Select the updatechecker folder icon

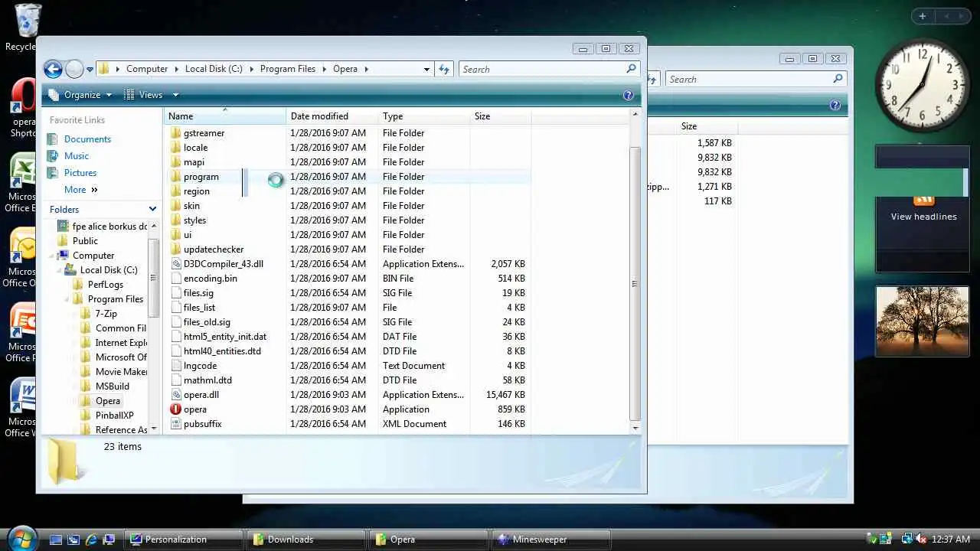click(x=175, y=249)
